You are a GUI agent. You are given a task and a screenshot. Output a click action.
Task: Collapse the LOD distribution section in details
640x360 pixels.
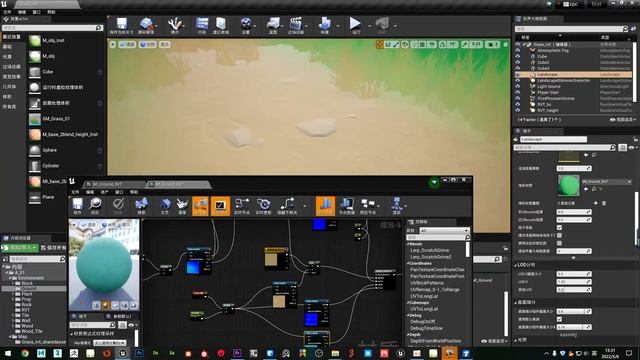coord(516,265)
